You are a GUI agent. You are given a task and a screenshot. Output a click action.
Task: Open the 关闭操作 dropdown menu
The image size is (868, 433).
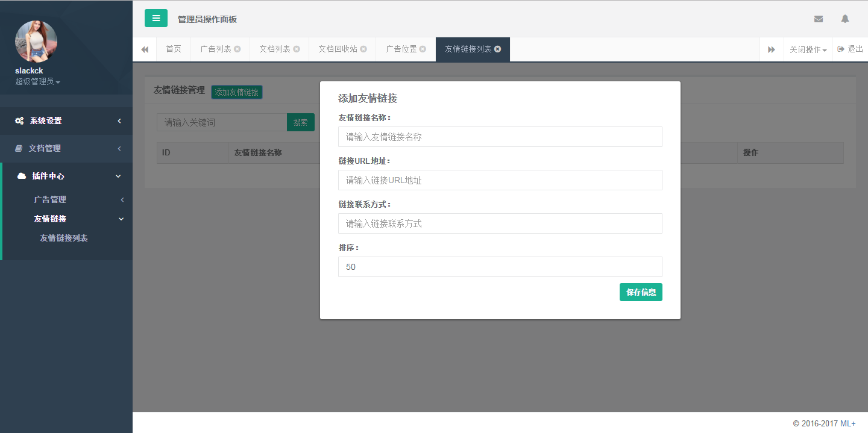pos(808,49)
